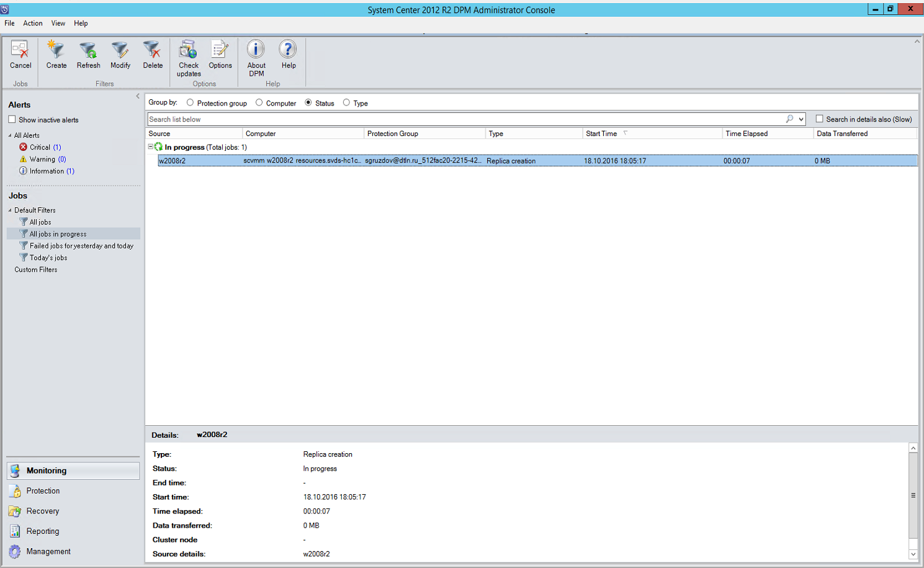
Task: Click the All jobs filter icon
Action: coord(24,222)
